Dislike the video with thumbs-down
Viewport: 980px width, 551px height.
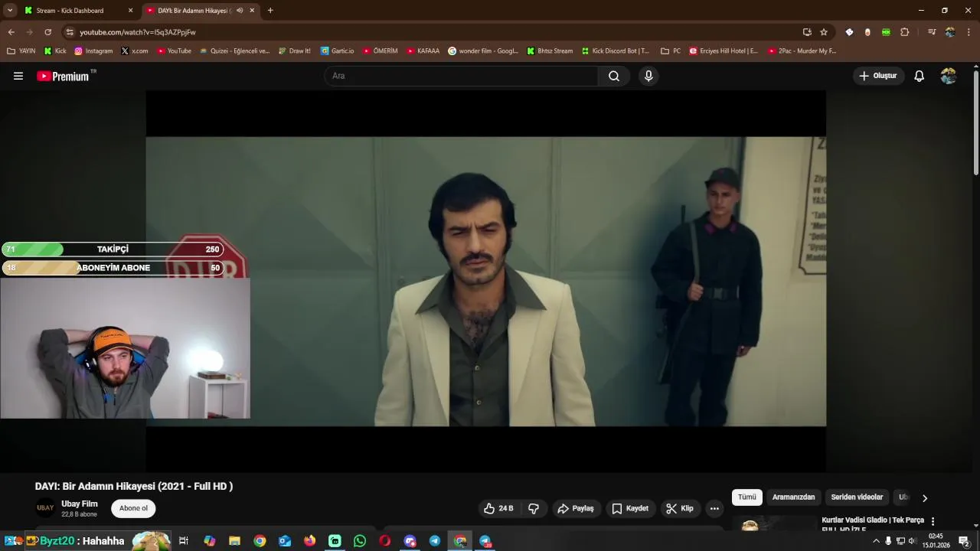point(534,508)
